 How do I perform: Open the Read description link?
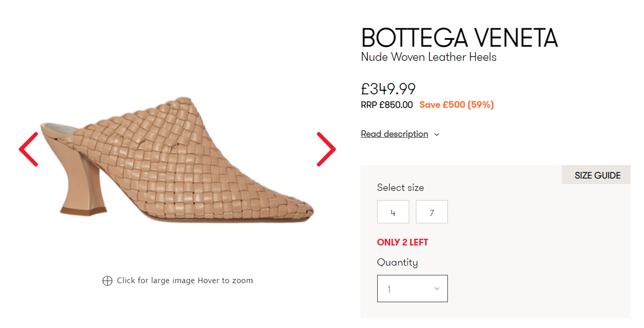click(x=394, y=134)
